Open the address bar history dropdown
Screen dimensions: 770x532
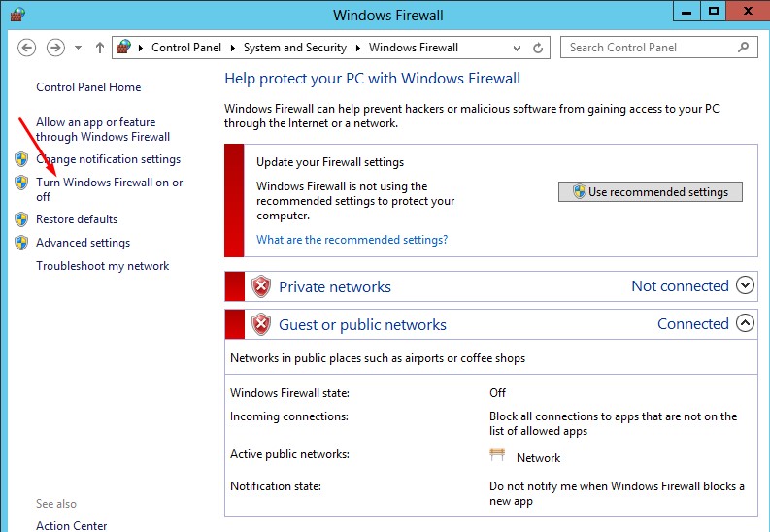click(518, 48)
